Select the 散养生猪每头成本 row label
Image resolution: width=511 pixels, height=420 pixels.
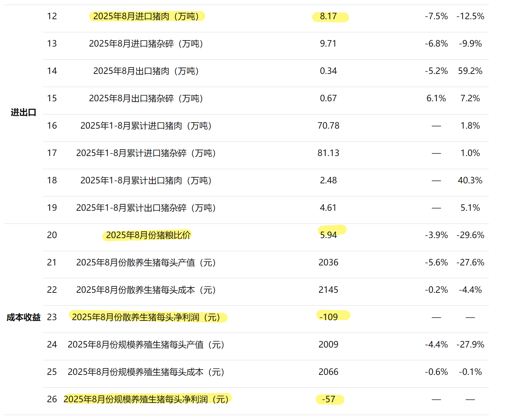tap(146, 290)
